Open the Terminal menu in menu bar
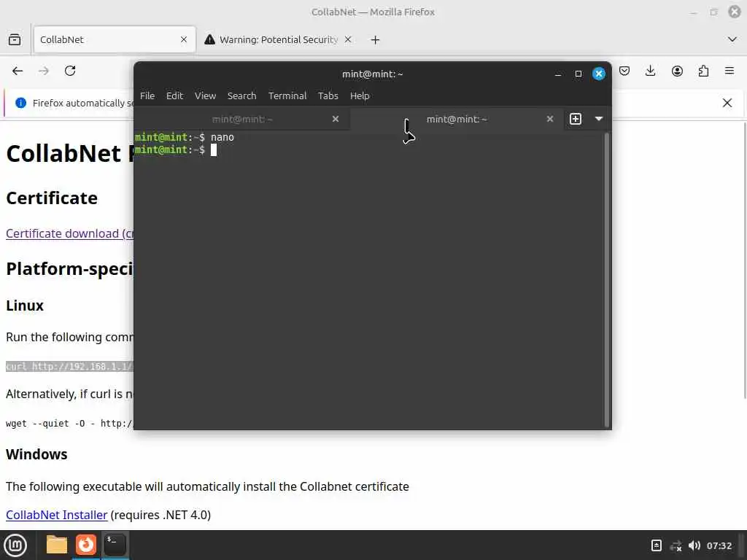This screenshot has width=747, height=560. (x=287, y=96)
